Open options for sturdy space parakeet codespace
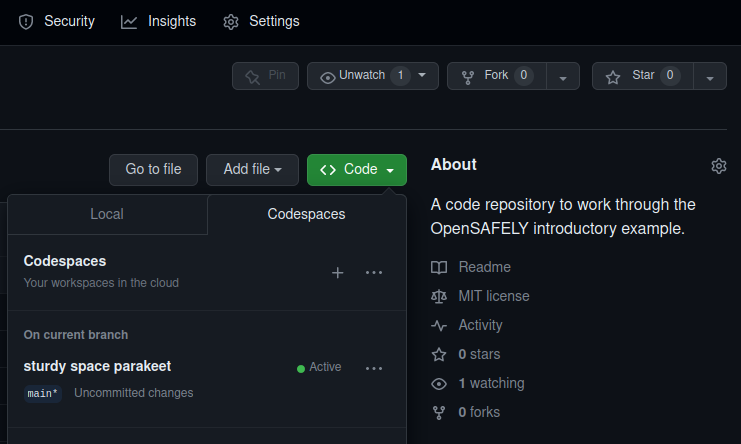 pos(374,368)
